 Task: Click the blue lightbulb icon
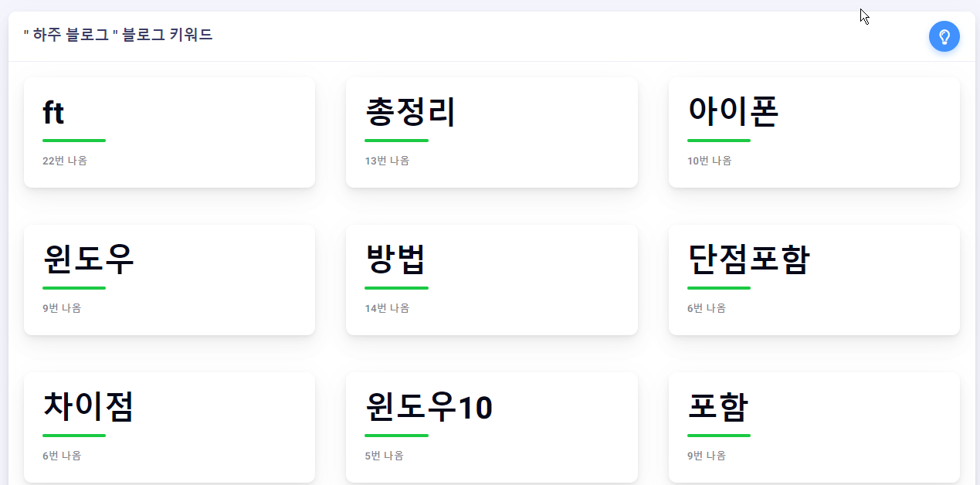[x=944, y=36]
